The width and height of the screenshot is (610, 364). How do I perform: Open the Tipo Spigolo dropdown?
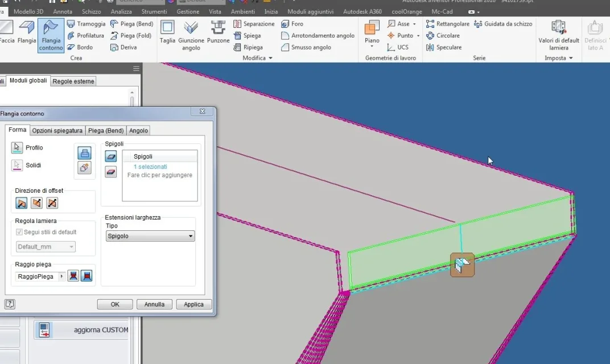150,236
